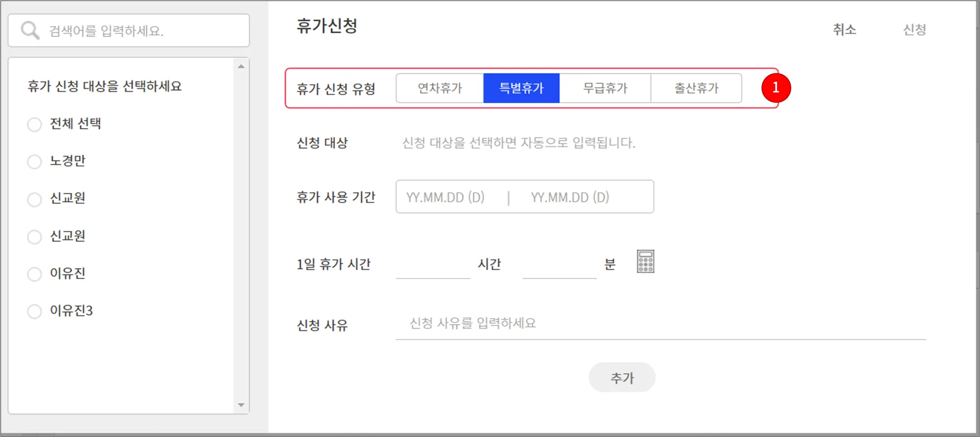This screenshot has height=437, width=980.
Task: Select the 전체 선택 radio button
Action: [x=34, y=124]
